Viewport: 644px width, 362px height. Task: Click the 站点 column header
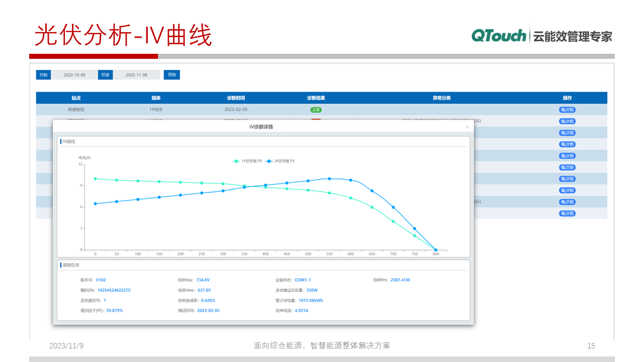click(x=76, y=98)
